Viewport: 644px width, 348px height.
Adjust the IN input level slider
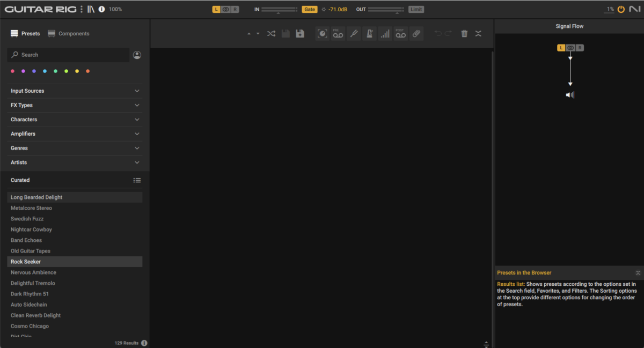279,10
